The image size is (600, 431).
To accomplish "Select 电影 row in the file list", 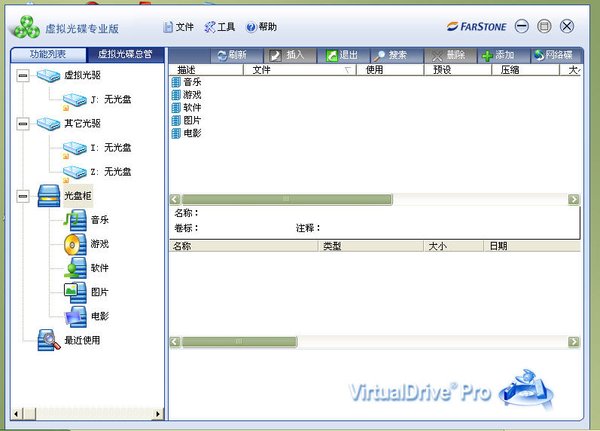I will tap(187, 133).
